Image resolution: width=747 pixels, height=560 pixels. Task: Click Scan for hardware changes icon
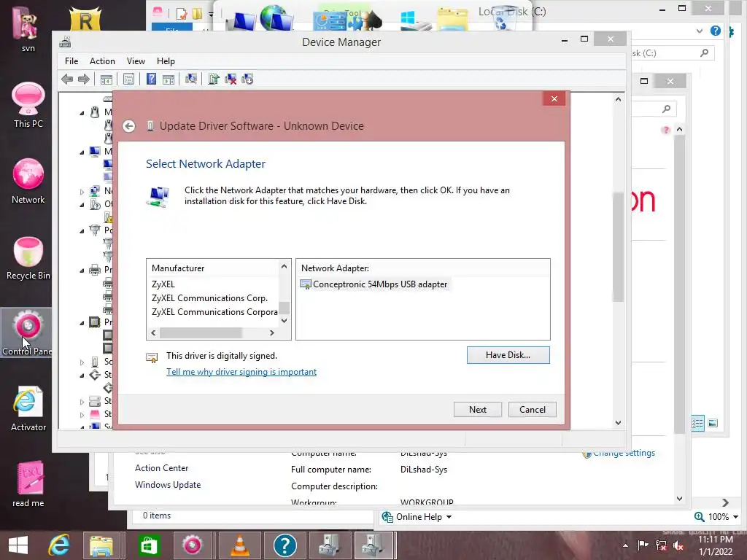pos(191,79)
